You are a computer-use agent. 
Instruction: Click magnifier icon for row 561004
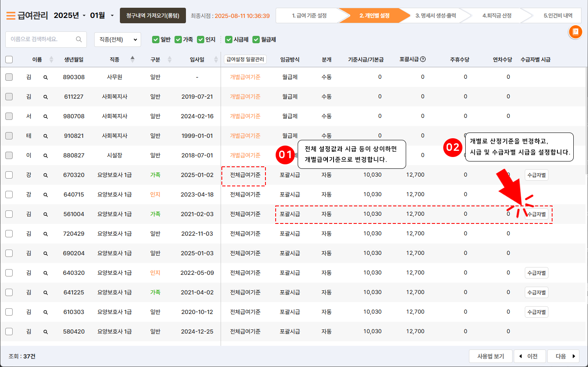point(46,214)
